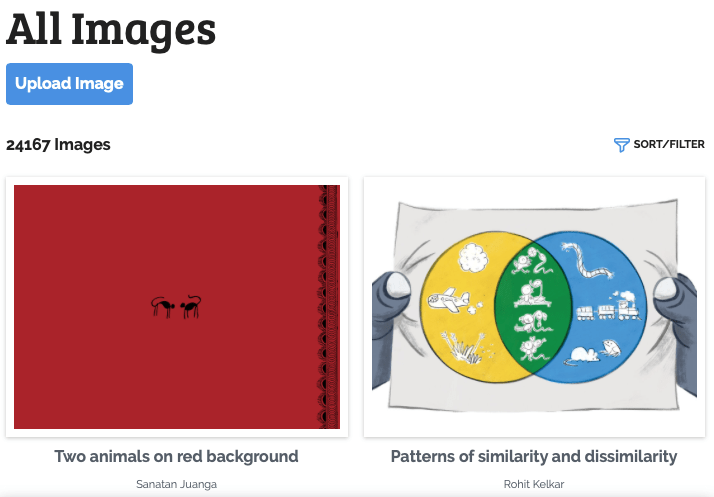Click the Upload Image button
The image size is (714, 497).
tap(69, 84)
